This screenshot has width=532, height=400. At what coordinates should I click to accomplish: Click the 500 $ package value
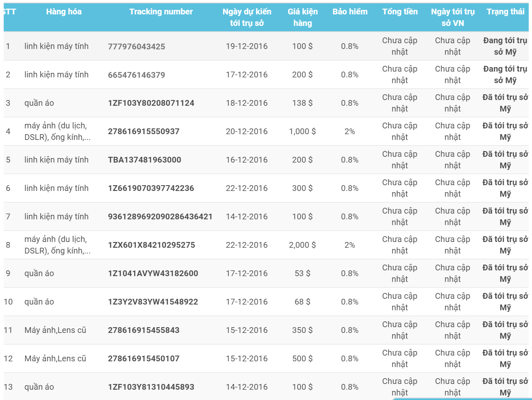tap(302, 358)
